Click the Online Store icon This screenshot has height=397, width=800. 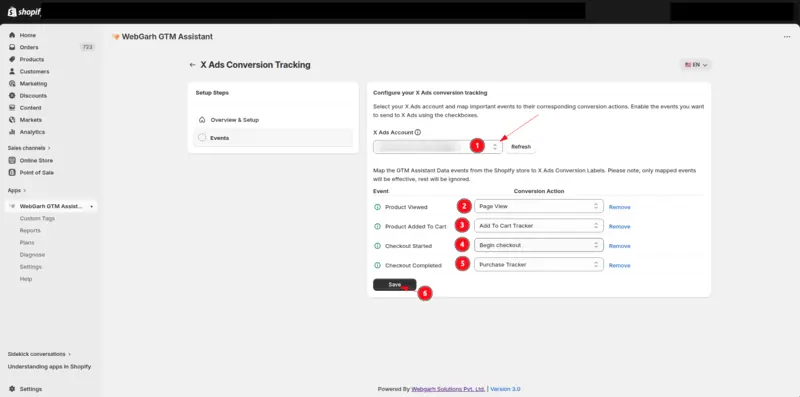12,160
